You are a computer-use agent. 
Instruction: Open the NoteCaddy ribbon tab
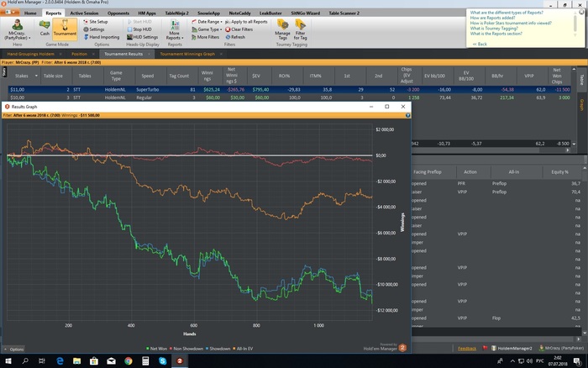239,13
